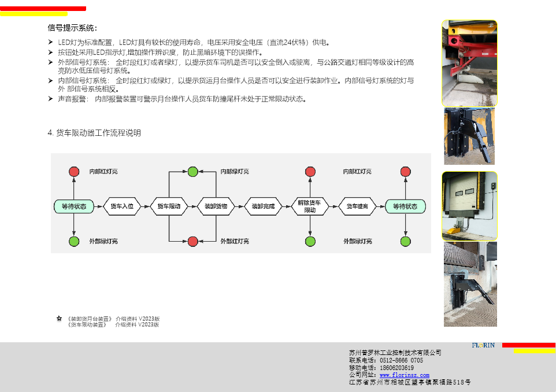Select the 装卸完成 hexagon node
Image resolution: width=556 pixels, height=392 pixels.
click(263, 206)
